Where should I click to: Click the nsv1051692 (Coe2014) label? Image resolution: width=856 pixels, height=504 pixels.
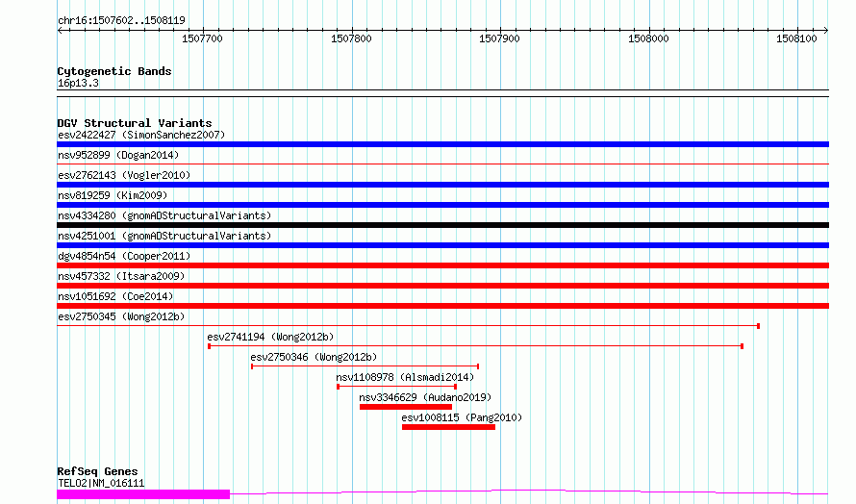click(115, 296)
